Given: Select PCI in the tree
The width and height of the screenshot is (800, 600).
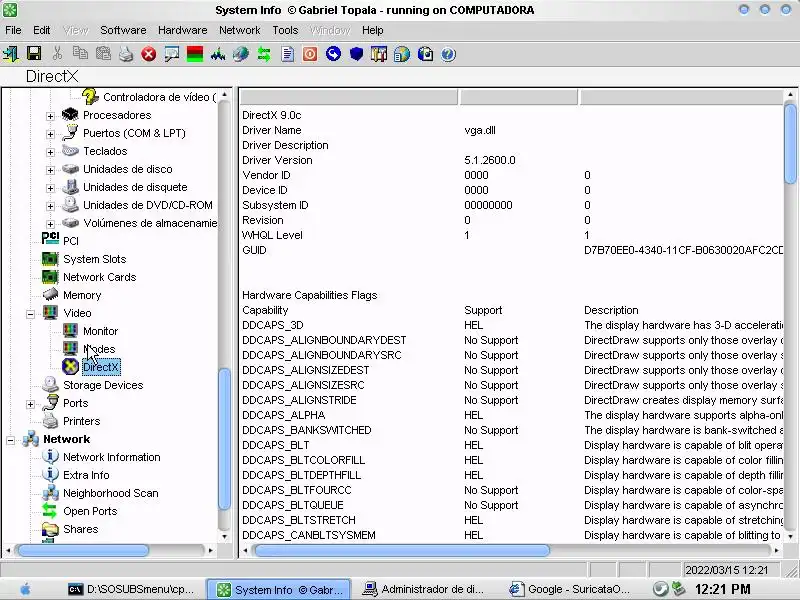Looking at the screenshot, I should click(x=70, y=241).
